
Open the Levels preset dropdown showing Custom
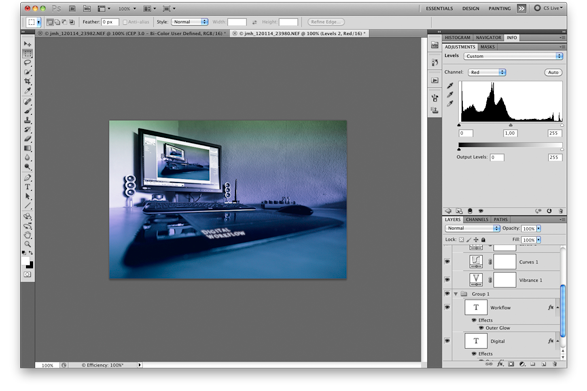pos(513,56)
